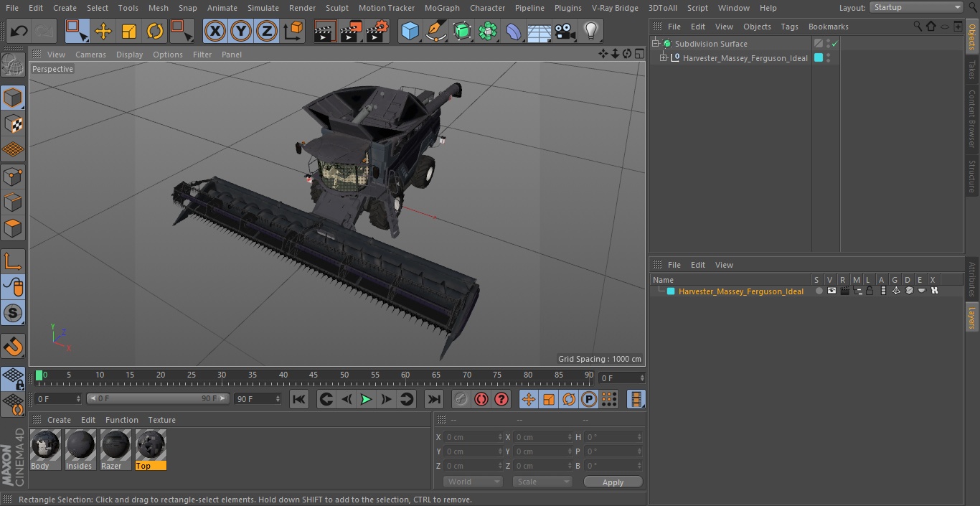Toggle Y axis lock

coord(240,31)
